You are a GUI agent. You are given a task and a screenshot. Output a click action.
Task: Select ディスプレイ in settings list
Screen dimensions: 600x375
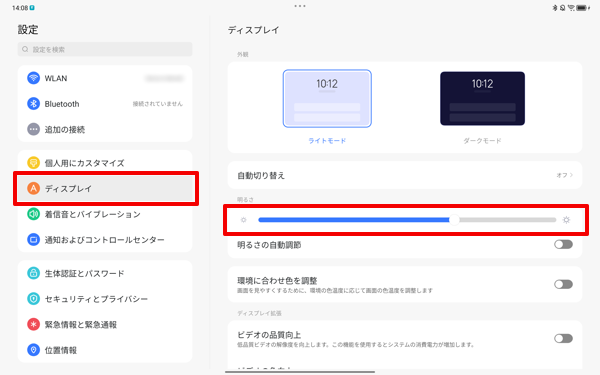(x=105, y=188)
